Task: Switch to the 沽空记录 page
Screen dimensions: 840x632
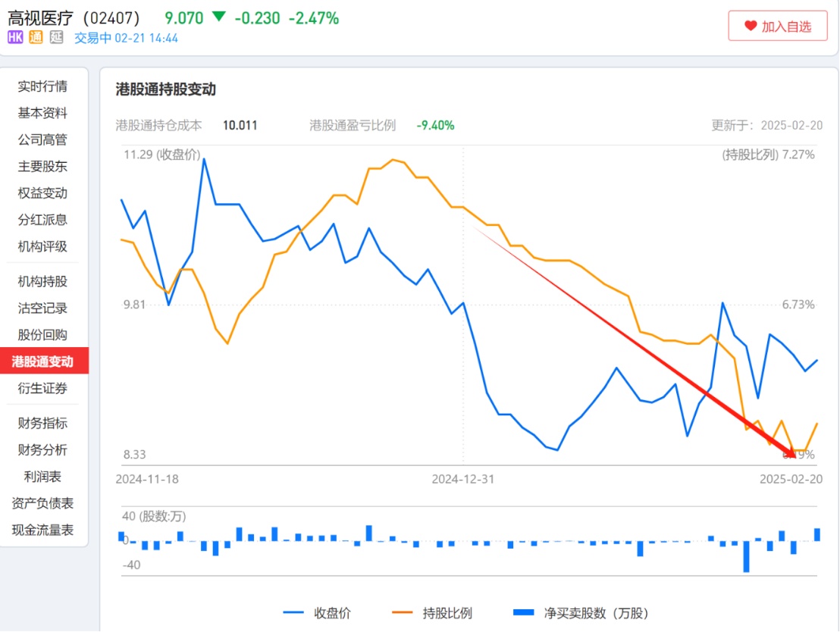Action: click(42, 308)
